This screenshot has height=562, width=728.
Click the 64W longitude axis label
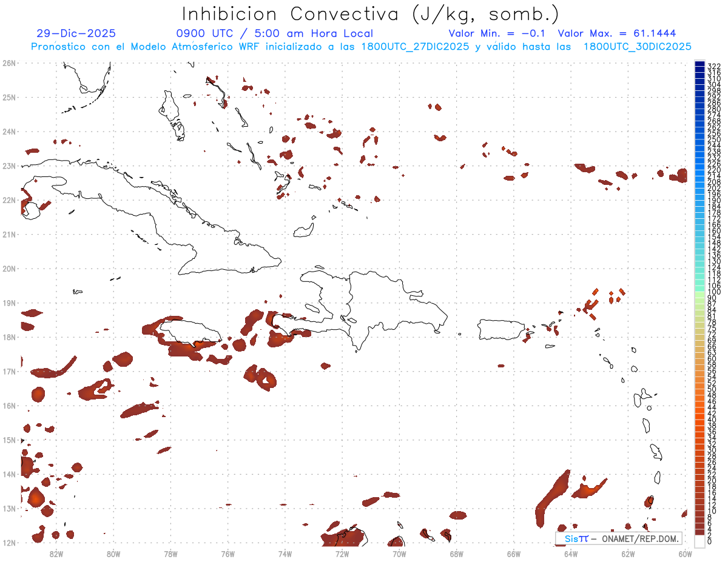571,553
